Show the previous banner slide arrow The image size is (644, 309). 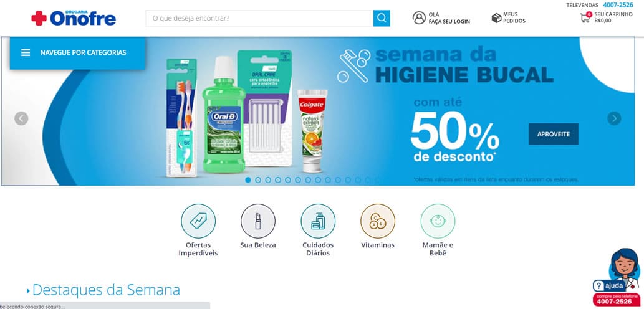21,118
